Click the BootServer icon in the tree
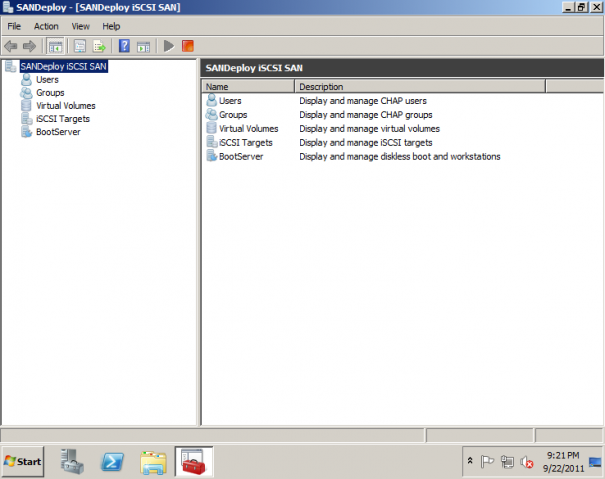This screenshot has height=479, width=605. click(27, 132)
